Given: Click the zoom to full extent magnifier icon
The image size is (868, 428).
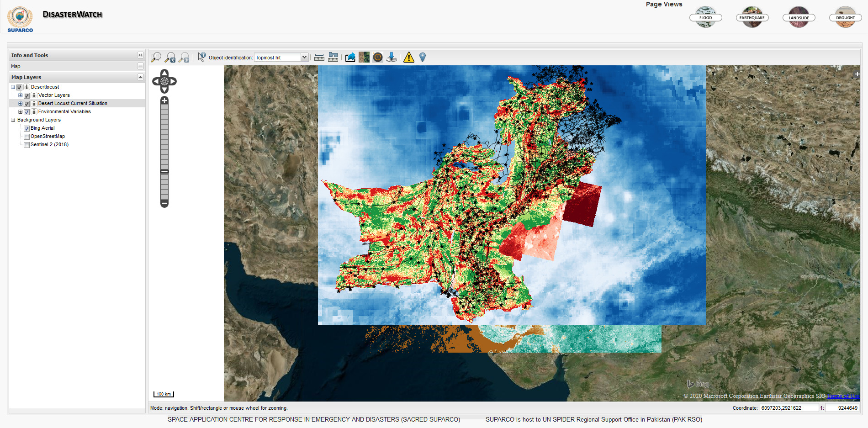Looking at the screenshot, I should 156,57.
